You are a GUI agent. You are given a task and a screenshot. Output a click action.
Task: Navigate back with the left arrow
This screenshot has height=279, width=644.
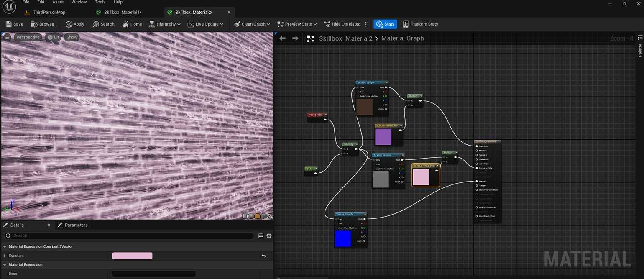pyautogui.click(x=282, y=38)
